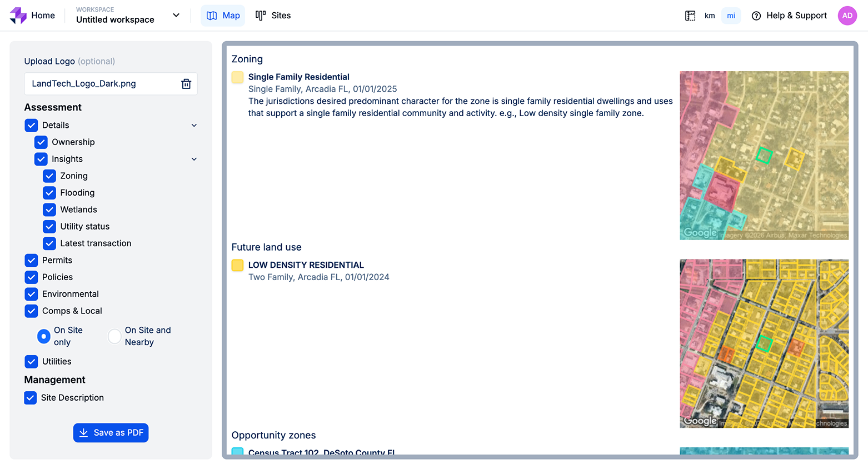
Task: Click download icon in Save as PDF
Action: click(84, 433)
